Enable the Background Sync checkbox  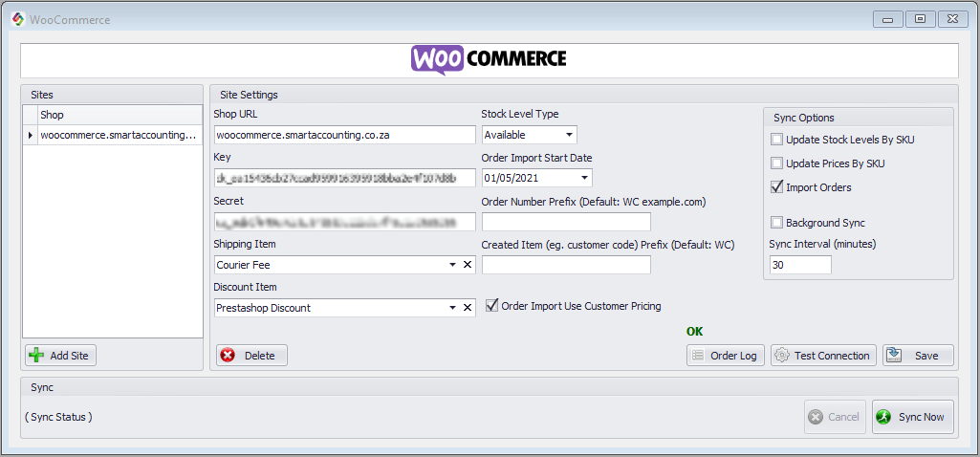coord(777,223)
